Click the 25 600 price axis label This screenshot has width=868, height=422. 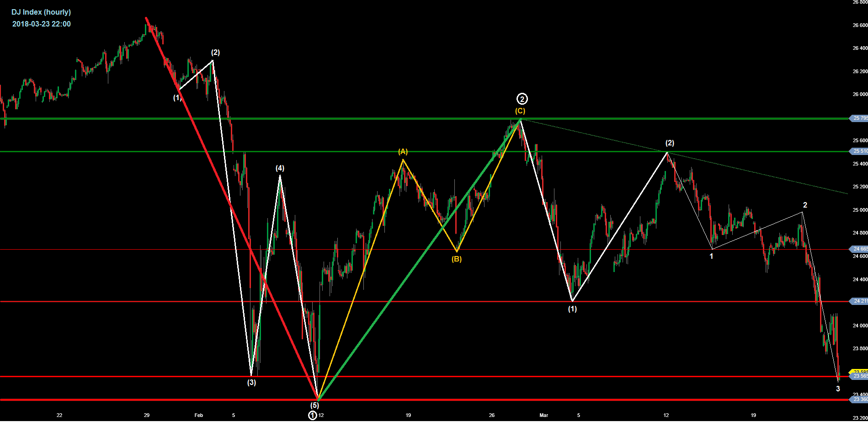point(860,141)
